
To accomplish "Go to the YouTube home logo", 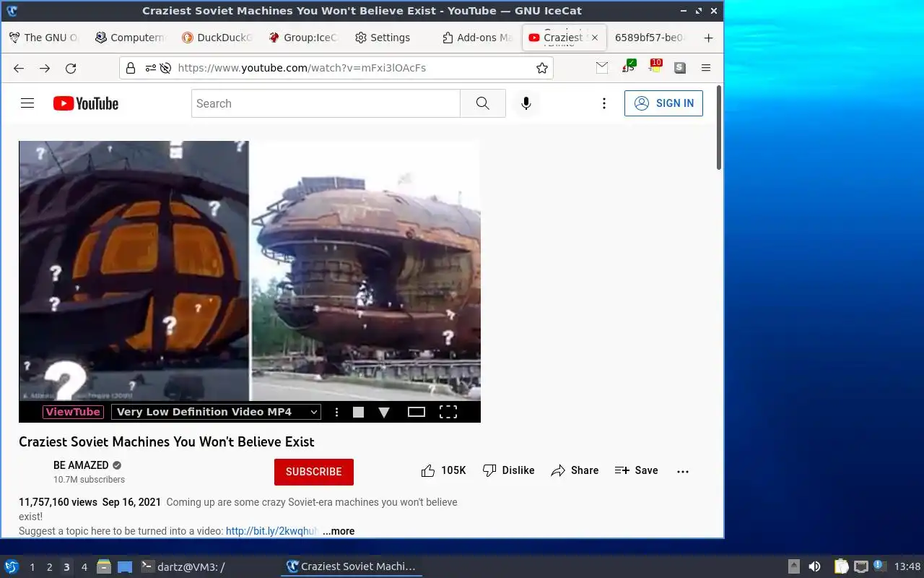I will tap(86, 103).
